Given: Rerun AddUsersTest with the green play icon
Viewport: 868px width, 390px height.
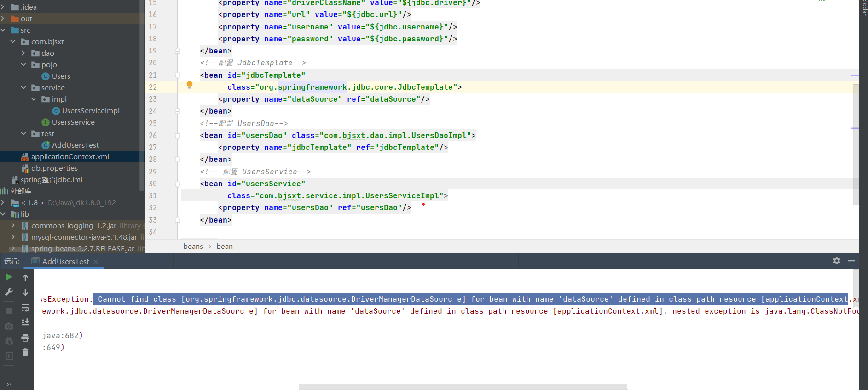Looking at the screenshot, I should pyautogui.click(x=9, y=277).
